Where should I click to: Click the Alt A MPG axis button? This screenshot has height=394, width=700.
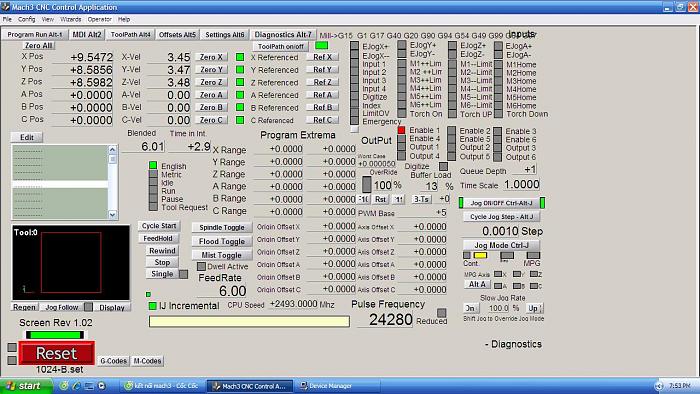(x=477, y=284)
